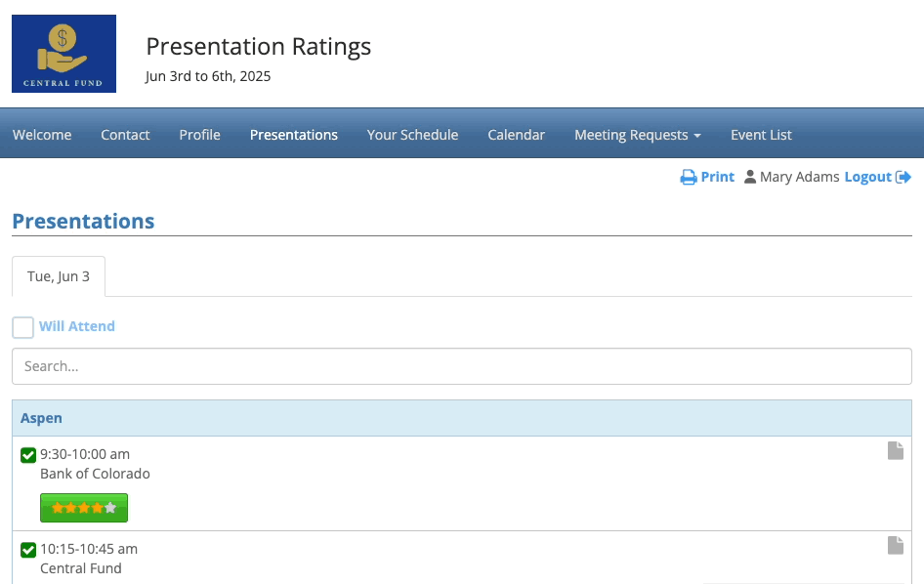924x584 pixels.
Task: Click the star rating for Bank of Colorado
Action: pyautogui.click(x=84, y=508)
